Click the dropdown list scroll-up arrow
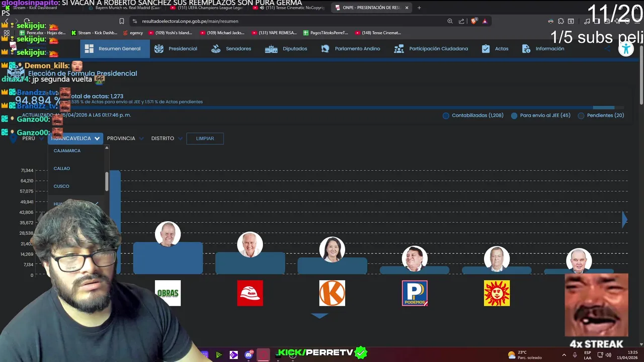Image resolution: width=644 pixels, height=362 pixels. [107, 148]
